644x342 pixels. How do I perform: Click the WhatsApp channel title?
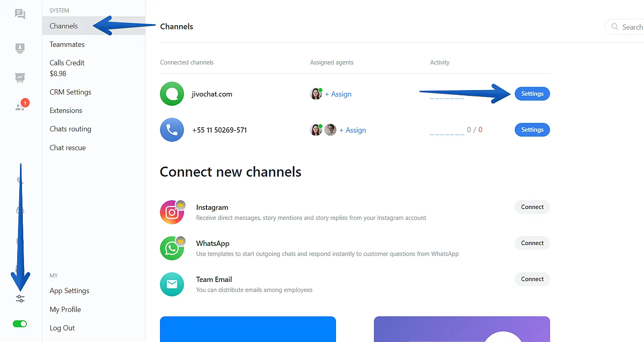(213, 243)
